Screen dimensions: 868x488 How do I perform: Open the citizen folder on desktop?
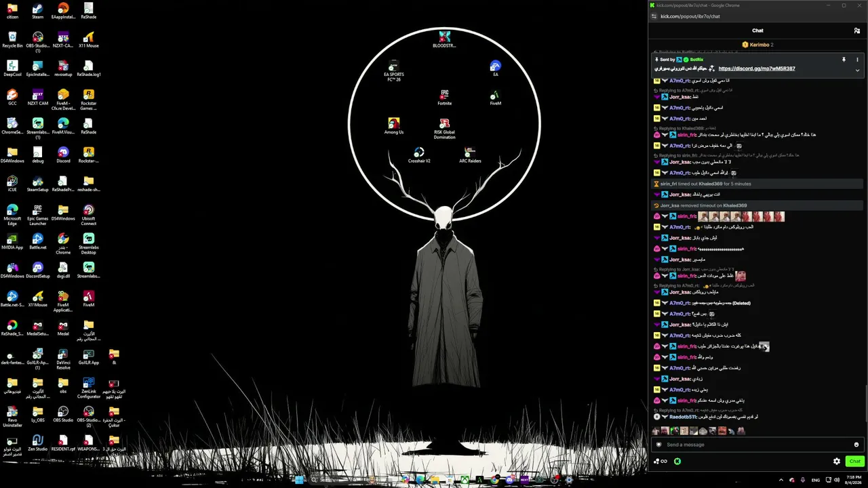[x=12, y=11]
